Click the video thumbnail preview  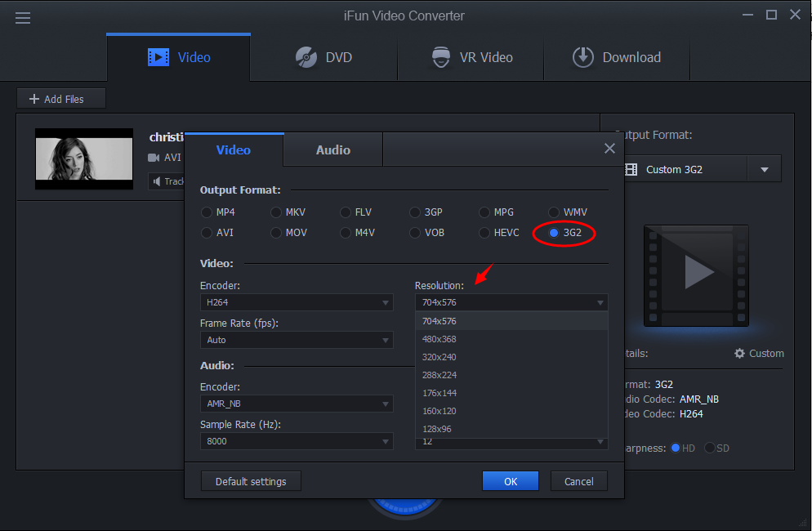[x=84, y=158]
